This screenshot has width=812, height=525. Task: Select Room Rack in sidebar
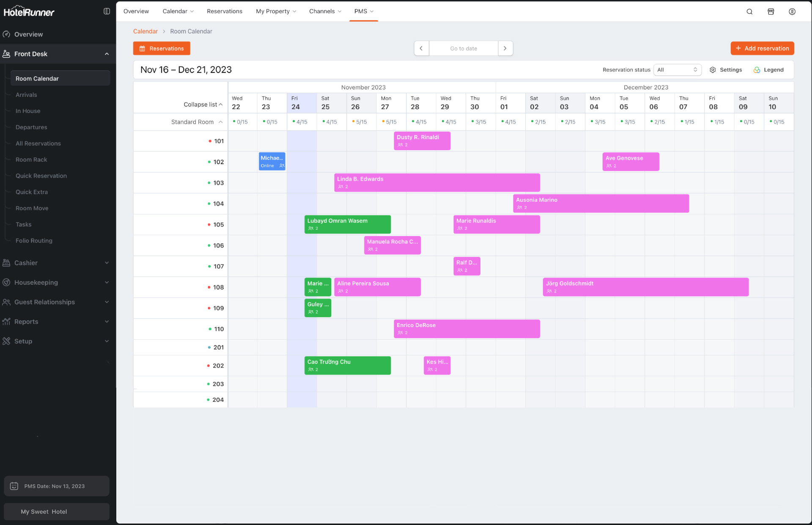click(31, 159)
